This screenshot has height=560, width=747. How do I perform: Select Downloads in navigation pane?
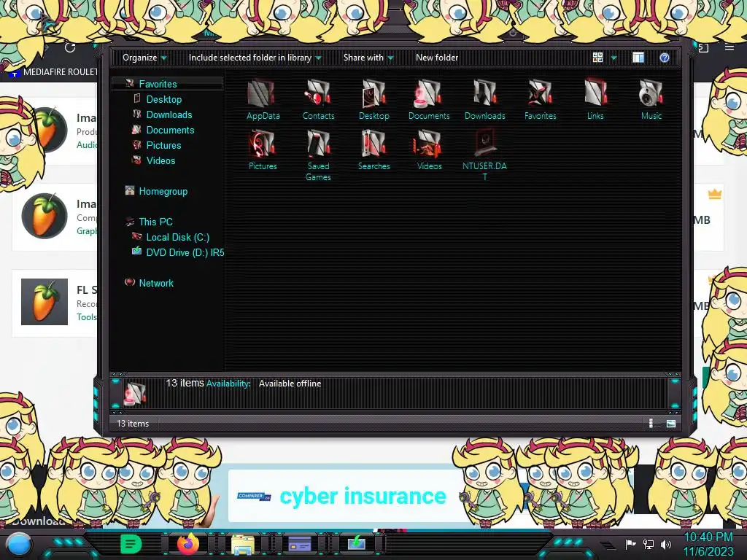pyautogui.click(x=169, y=114)
